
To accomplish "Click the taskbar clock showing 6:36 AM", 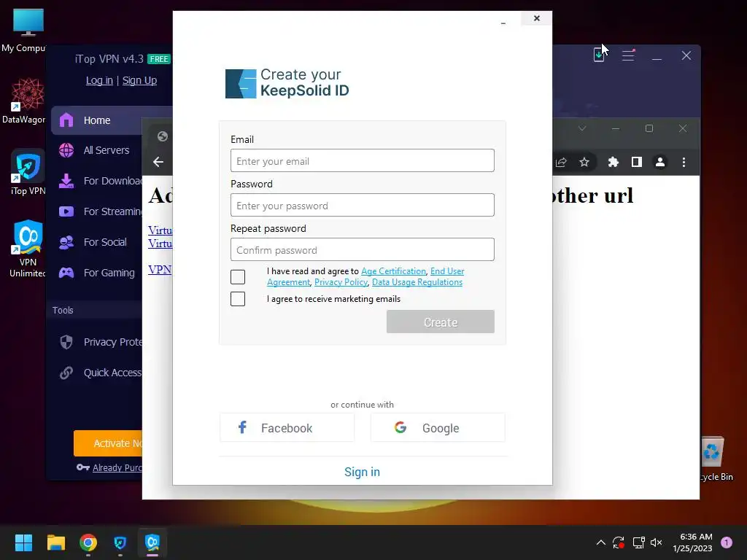I will [693, 542].
